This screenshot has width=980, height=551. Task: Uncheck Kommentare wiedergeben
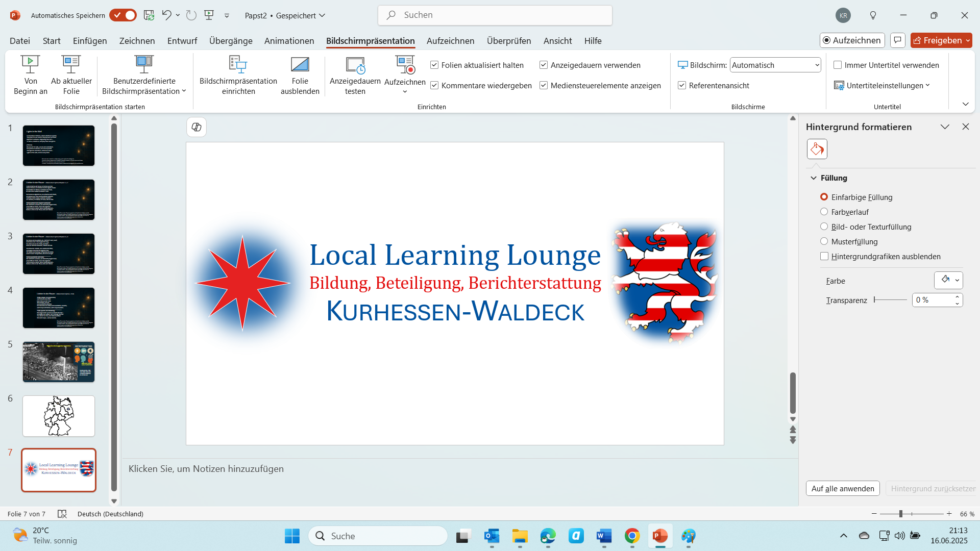[434, 85]
